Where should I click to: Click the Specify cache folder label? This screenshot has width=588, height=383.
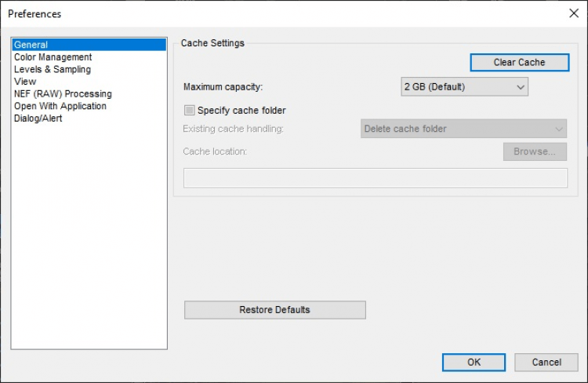click(x=241, y=111)
